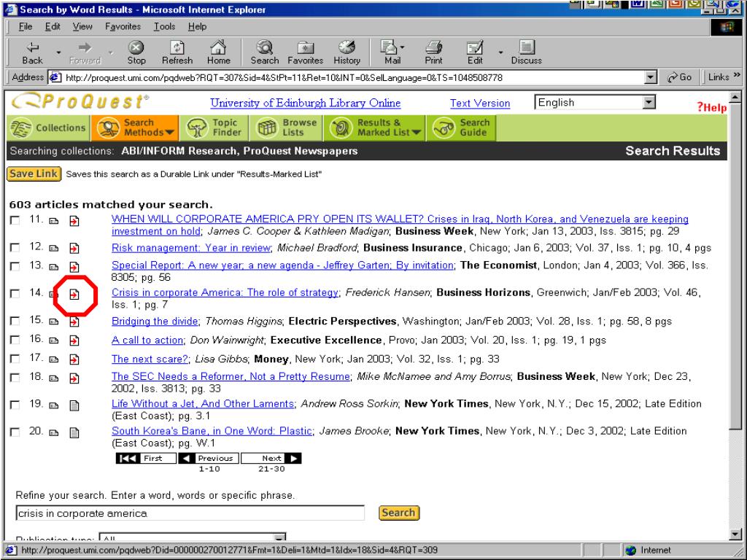Open the page image icon for result 16
Screen dimensions: 747x560
coord(74,341)
